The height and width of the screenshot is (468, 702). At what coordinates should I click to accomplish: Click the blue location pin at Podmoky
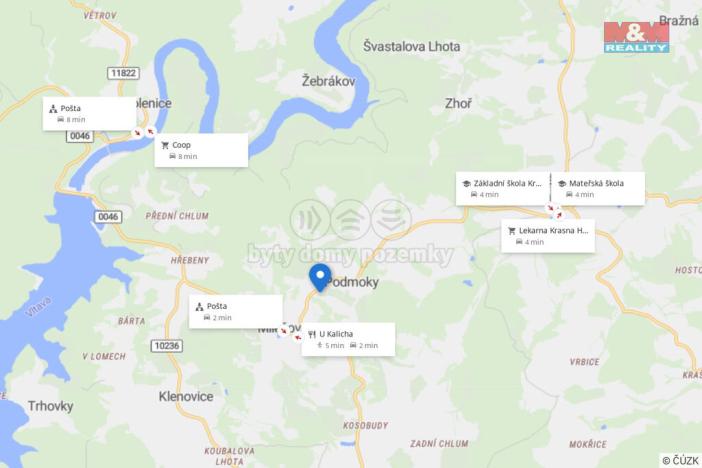(320, 278)
